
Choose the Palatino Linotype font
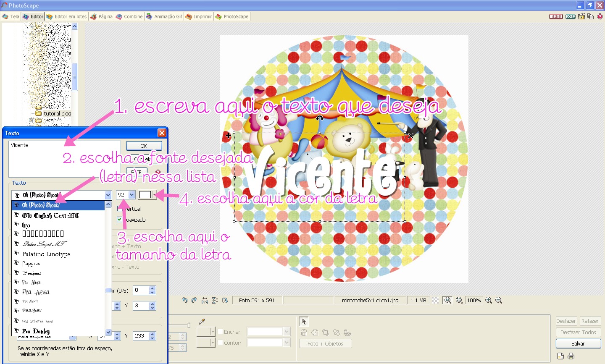pos(58,254)
